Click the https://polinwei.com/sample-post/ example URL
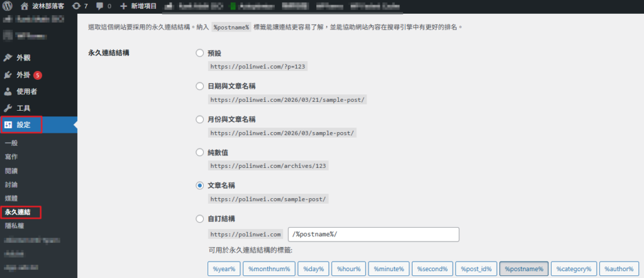644x278 pixels. coord(268,199)
